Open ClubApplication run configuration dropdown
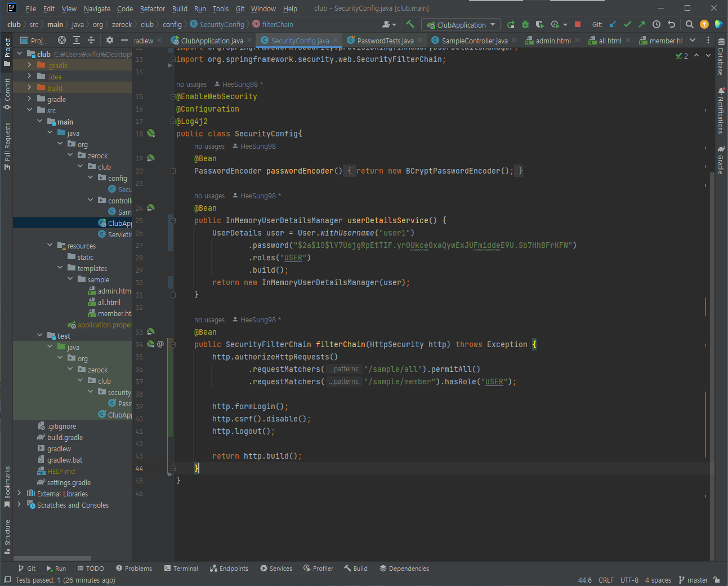This screenshot has width=728, height=586. coord(461,25)
